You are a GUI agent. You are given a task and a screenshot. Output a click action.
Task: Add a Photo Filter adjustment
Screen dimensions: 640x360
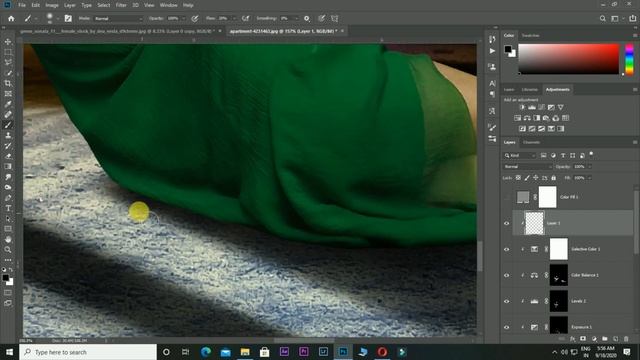click(546, 118)
